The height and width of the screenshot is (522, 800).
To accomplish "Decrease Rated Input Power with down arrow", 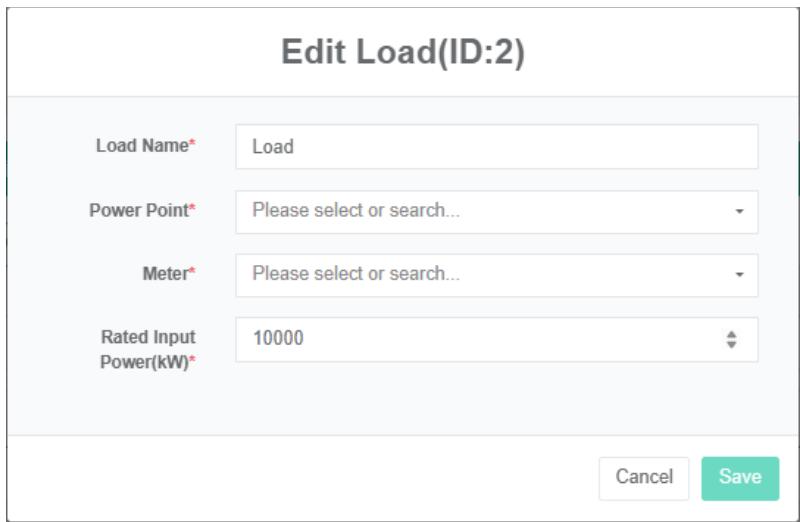I will 731,345.
